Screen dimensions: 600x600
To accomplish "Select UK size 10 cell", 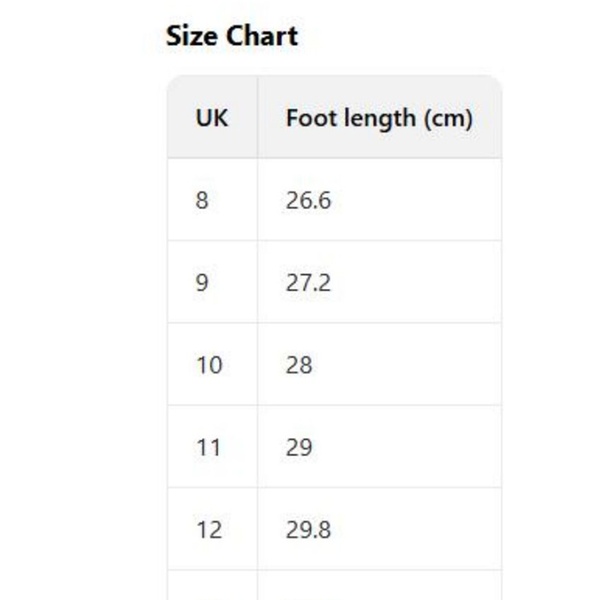I will pyautogui.click(x=208, y=365).
